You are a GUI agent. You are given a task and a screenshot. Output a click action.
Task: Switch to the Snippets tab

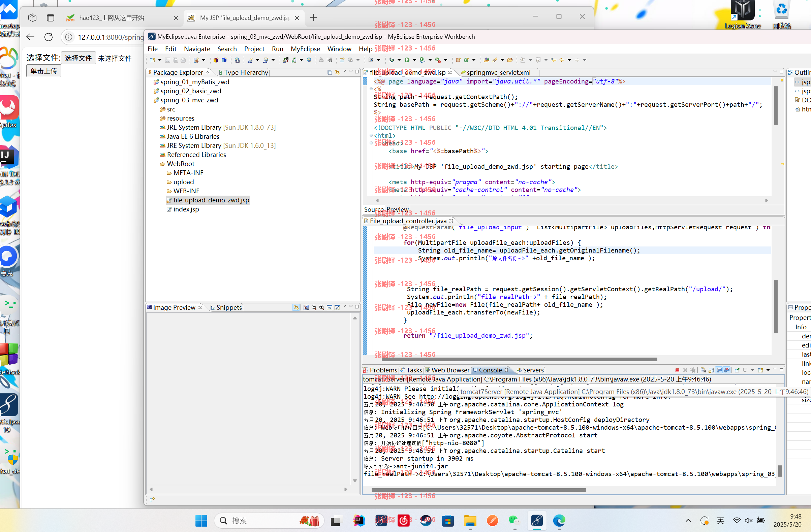[x=226, y=307]
